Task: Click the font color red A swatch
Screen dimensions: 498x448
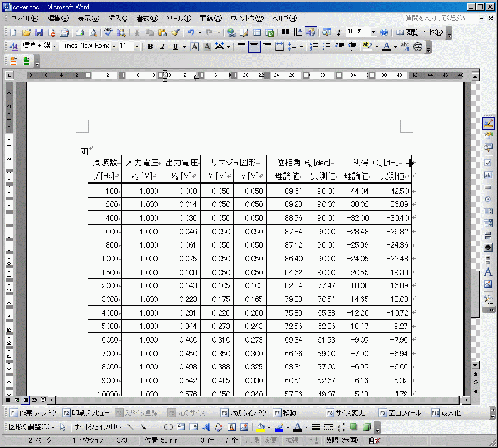Action: 387,47
